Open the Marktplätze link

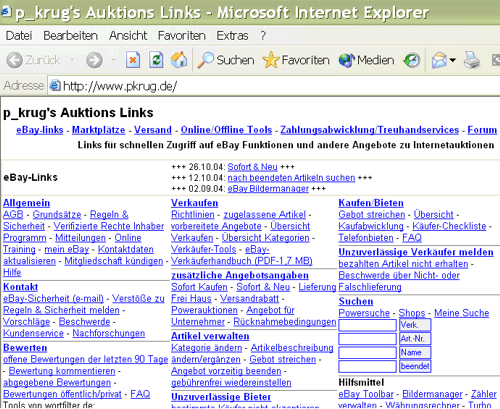pyautogui.click(x=98, y=130)
